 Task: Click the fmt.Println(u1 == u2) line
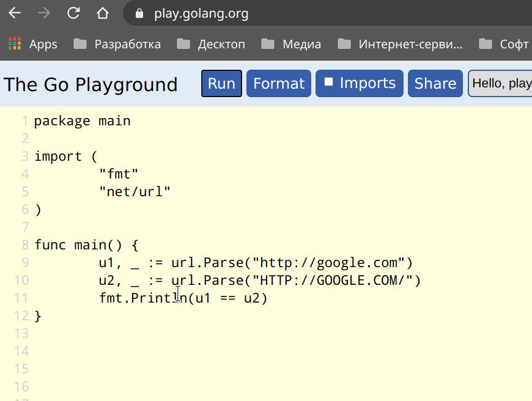pyautogui.click(x=183, y=298)
